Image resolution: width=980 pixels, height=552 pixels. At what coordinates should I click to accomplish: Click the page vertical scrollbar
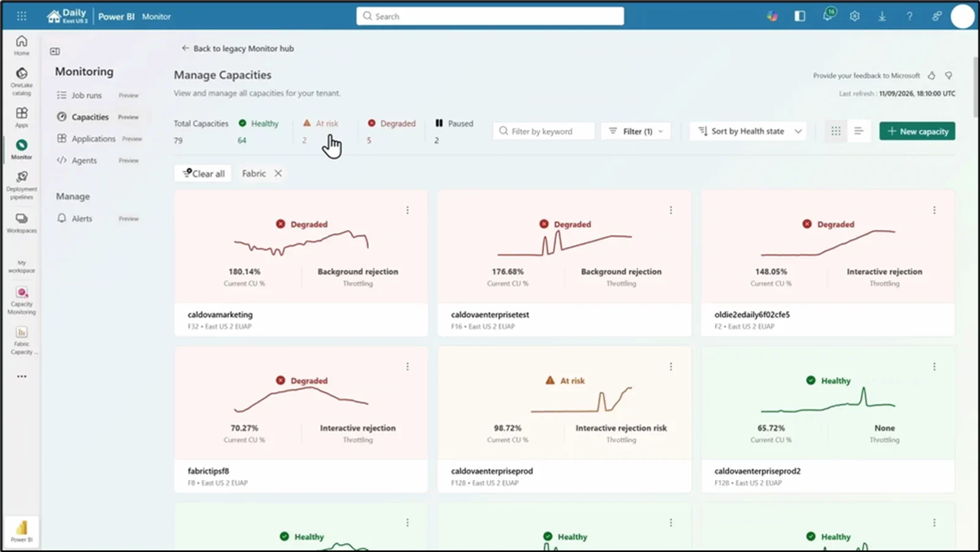[974, 87]
